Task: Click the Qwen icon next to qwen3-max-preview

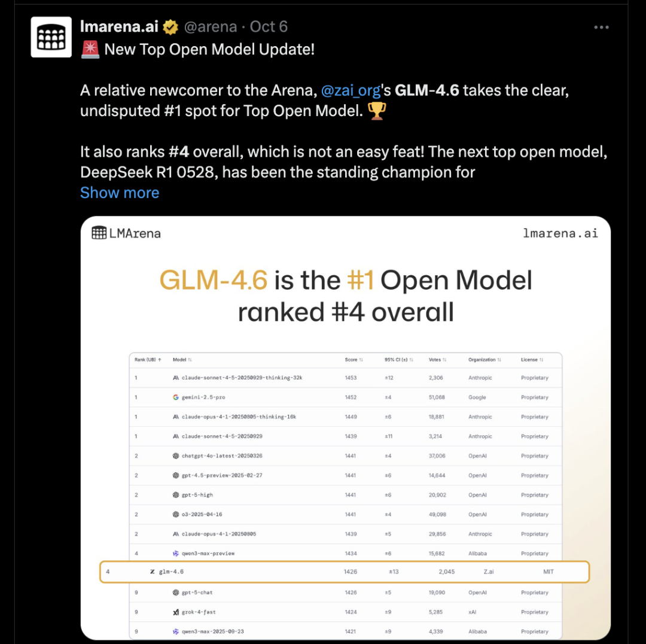Action: (x=175, y=553)
